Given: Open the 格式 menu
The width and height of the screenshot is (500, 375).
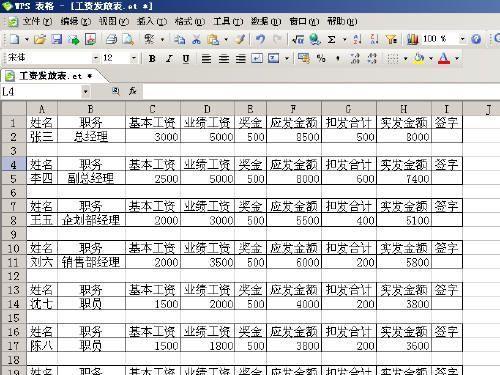Looking at the screenshot, I should point(190,22).
